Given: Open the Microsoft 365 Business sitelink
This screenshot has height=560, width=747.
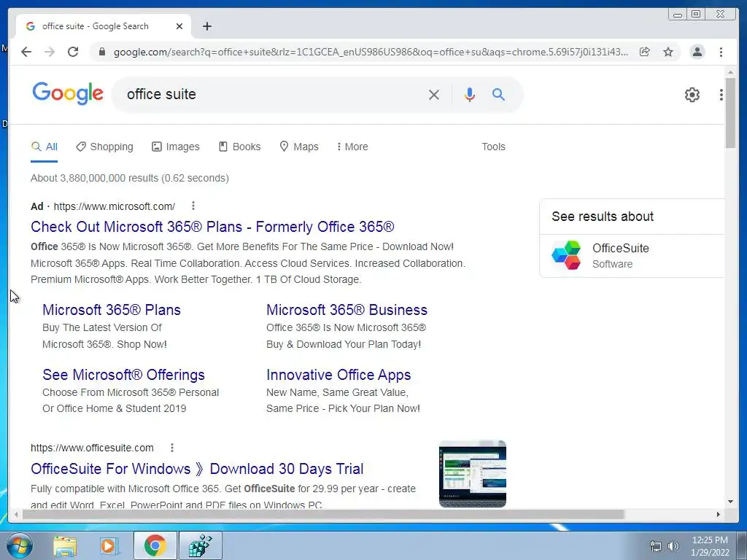Looking at the screenshot, I should [347, 310].
